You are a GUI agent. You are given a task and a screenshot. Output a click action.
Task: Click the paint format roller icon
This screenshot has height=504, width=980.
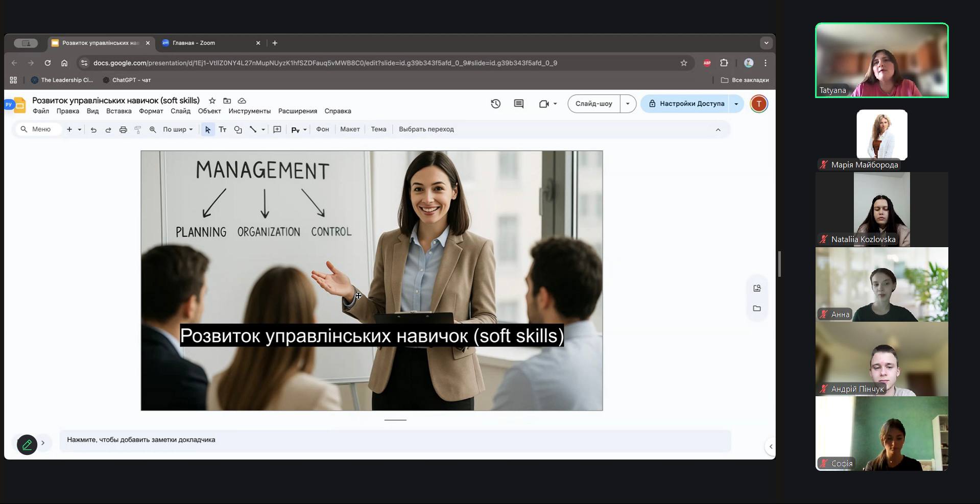point(138,130)
